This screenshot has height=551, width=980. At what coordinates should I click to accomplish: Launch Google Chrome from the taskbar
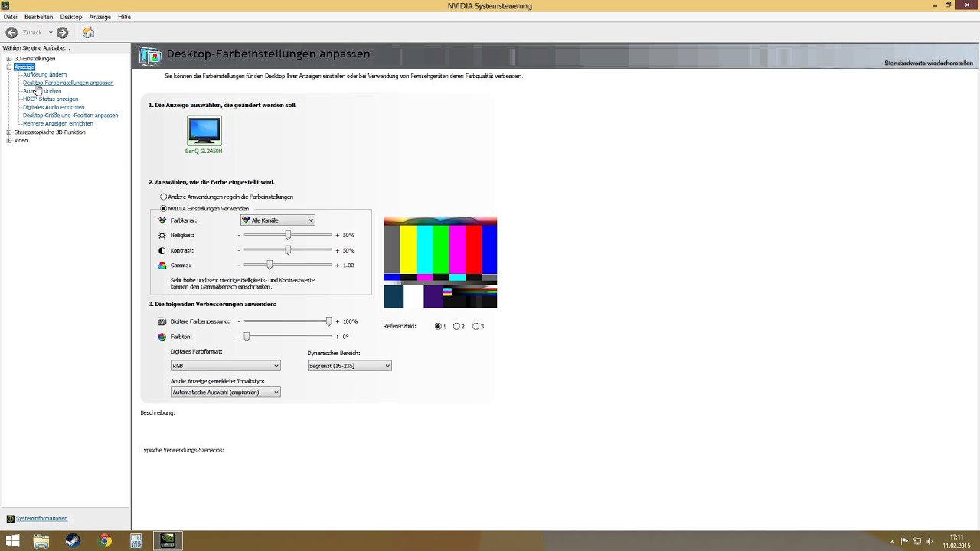pyautogui.click(x=105, y=541)
